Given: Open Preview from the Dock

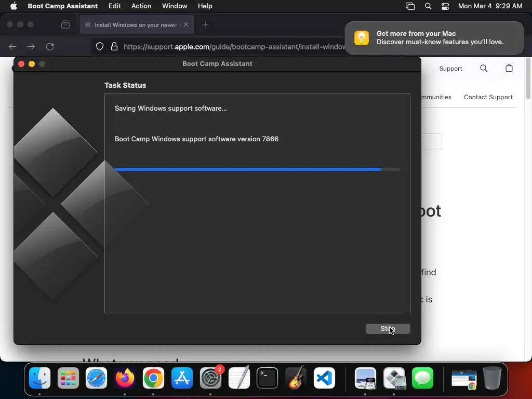Looking at the screenshot, I should click(x=365, y=378).
